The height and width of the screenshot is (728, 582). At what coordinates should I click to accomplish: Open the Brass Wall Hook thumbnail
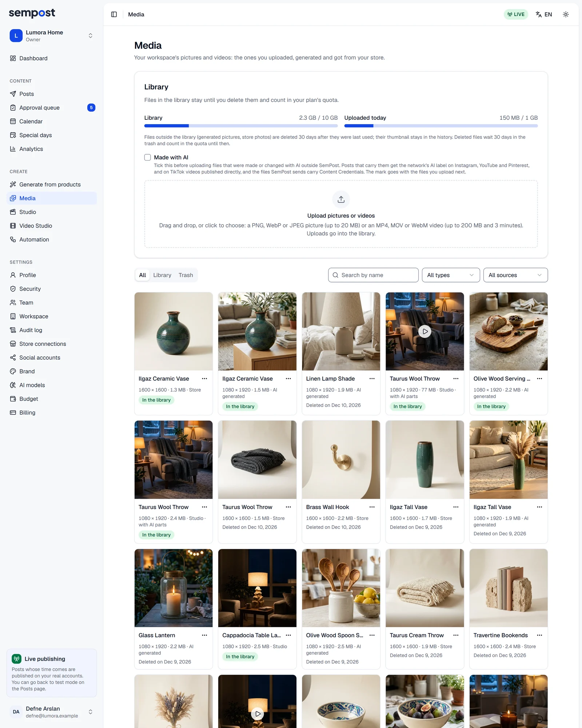(341, 460)
